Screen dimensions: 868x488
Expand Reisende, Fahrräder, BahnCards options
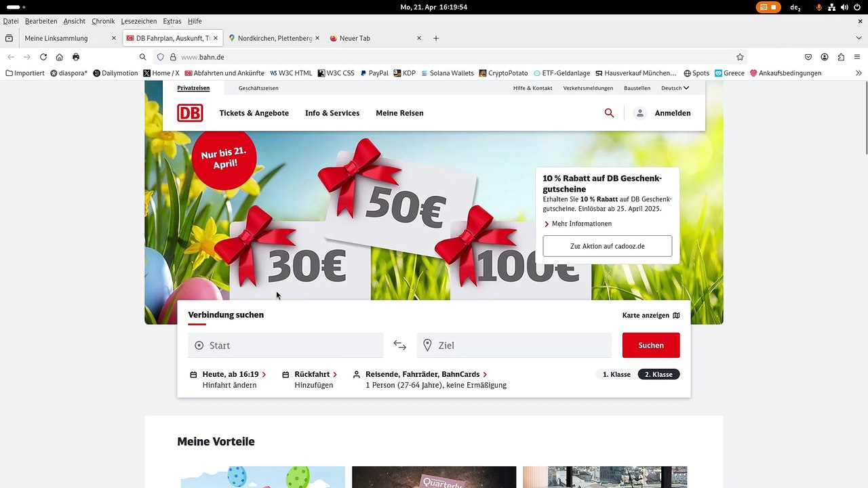pos(426,374)
